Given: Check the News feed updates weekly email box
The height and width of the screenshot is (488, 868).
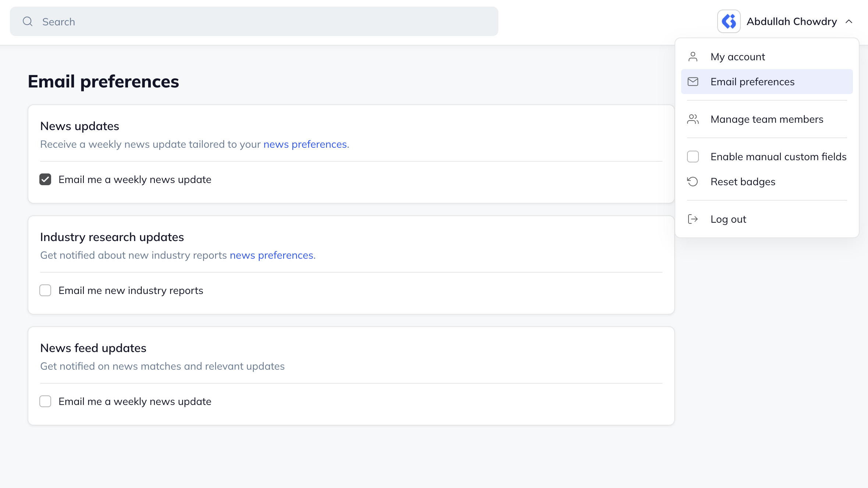Looking at the screenshot, I should tap(45, 401).
